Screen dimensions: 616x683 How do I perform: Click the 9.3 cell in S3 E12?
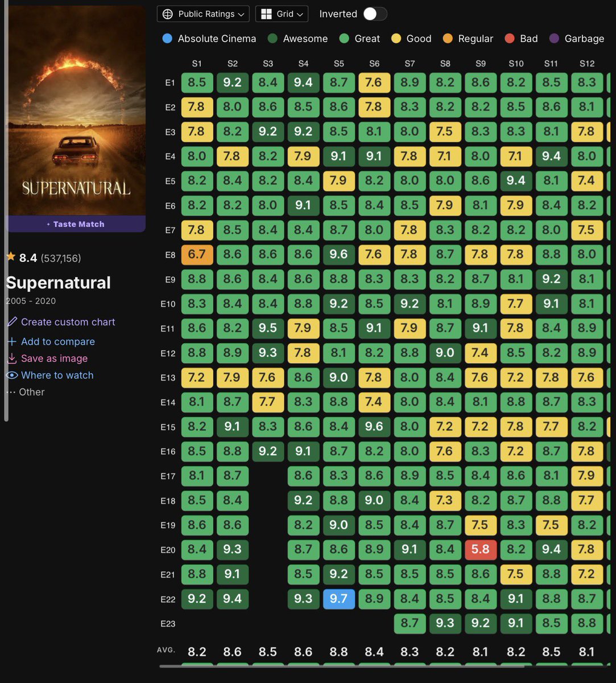coord(267,353)
